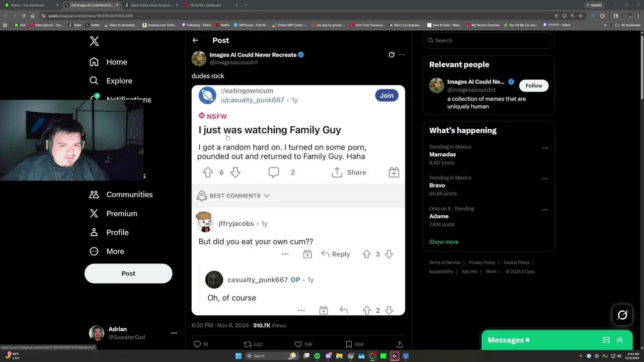Viewport: 644px width, 362px height.
Task: Click downvote arrow on the Reddit post
Action: click(235, 172)
